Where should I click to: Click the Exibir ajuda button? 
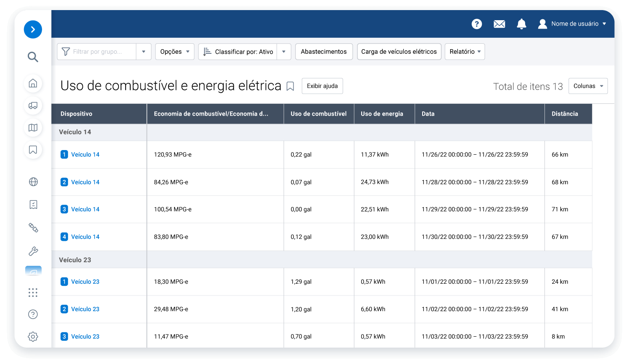(x=322, y=86)
